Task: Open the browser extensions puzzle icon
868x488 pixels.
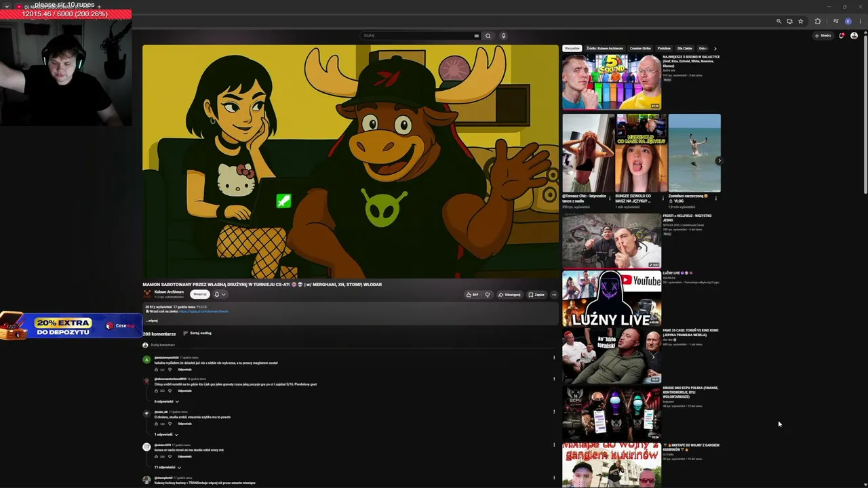Action: (818, 21)
